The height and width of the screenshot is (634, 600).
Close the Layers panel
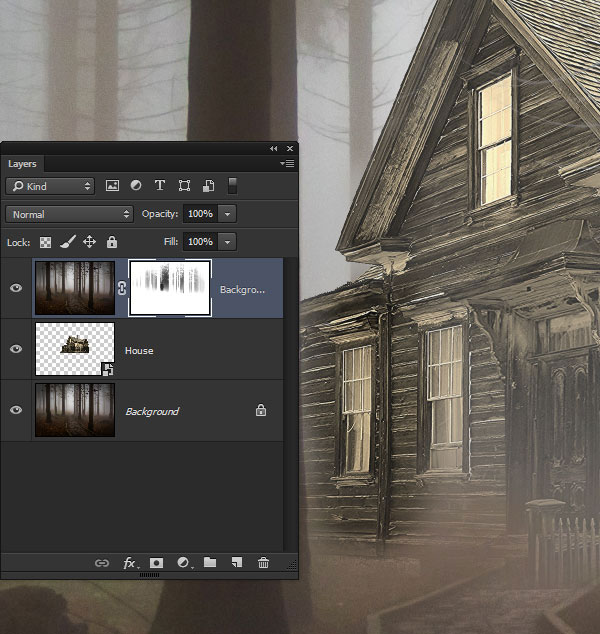click(x=290, y=149)
